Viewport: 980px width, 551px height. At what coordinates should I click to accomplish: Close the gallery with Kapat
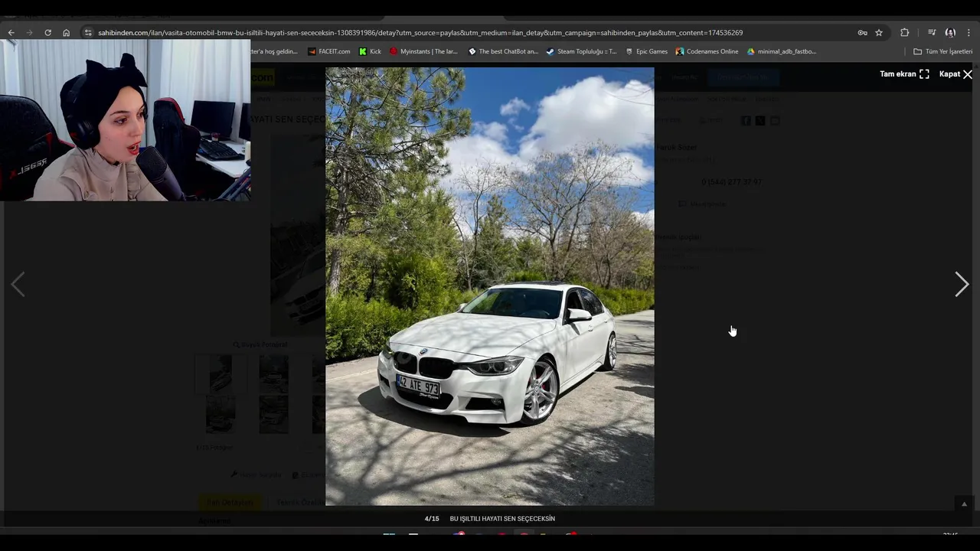coord(955,74)
